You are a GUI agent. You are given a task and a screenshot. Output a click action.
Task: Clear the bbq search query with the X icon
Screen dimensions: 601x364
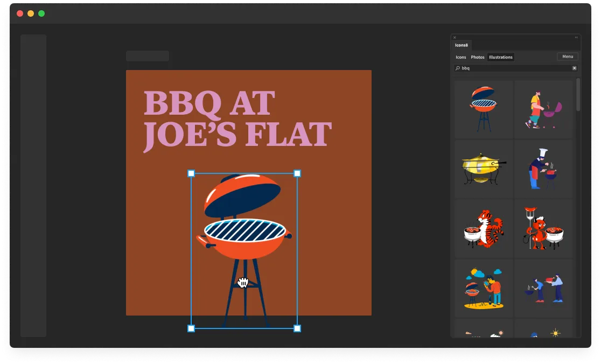coord(574,68)
